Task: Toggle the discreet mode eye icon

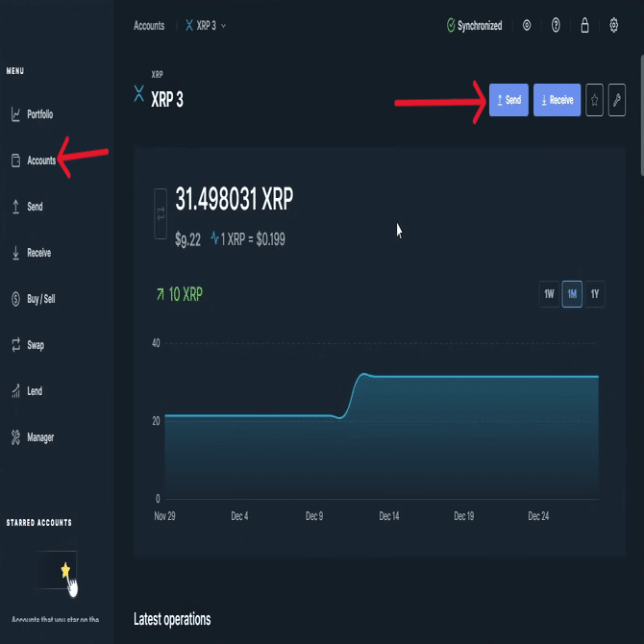Action: coord(527,25)
